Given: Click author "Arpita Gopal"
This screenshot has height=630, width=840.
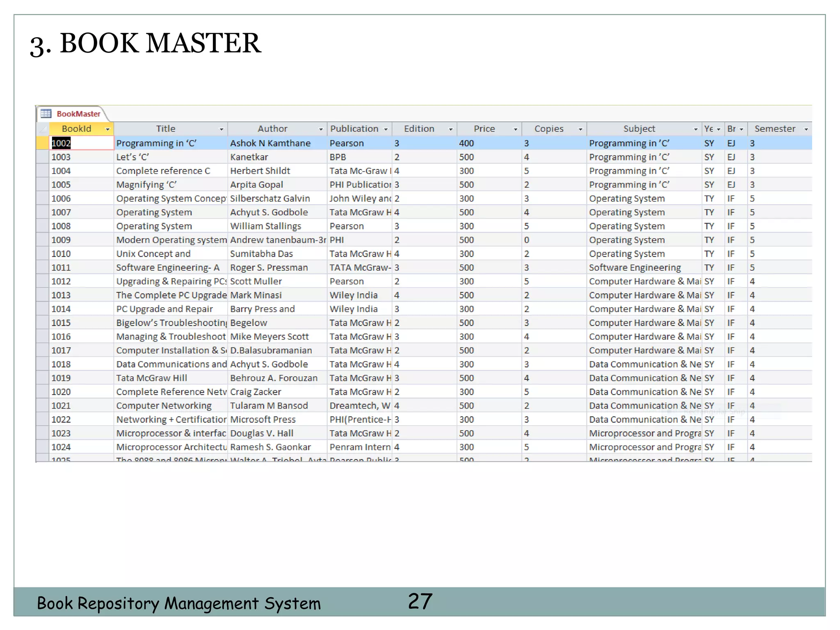Looking at the screenshot, I should 256,185.
